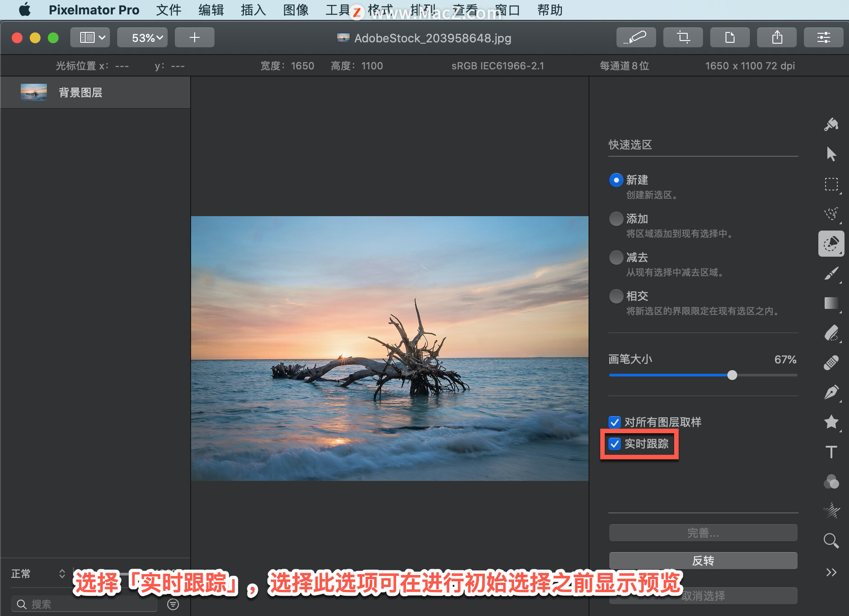The image size is (849, 616).
Task: Disable 实时跟踪 checkbox
Action: [x=615, y=444]
